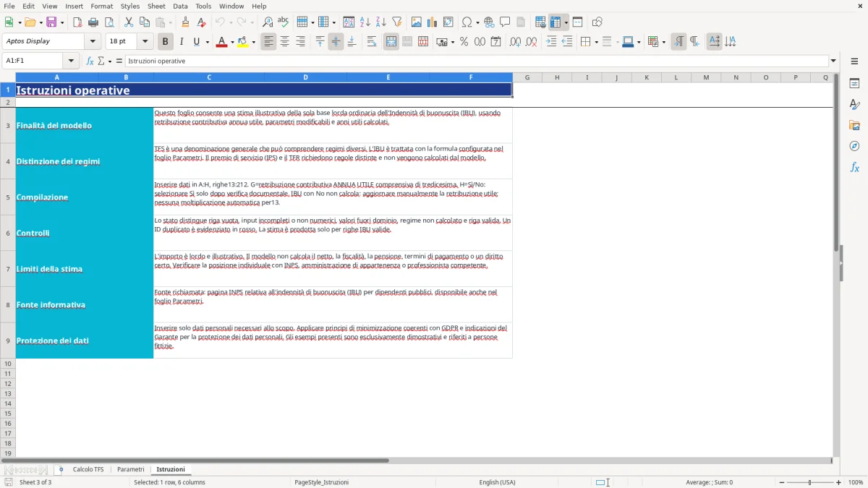Toggle Wrap Text
The image size is (868, 488).
(x=372, y=42)
